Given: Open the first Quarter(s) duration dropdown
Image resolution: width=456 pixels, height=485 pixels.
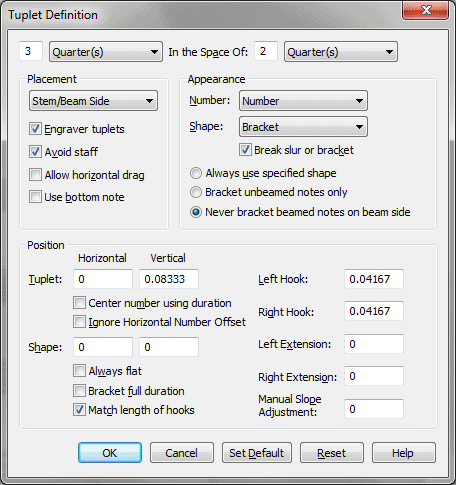Looking at the screenshot, I should [106, 52].
